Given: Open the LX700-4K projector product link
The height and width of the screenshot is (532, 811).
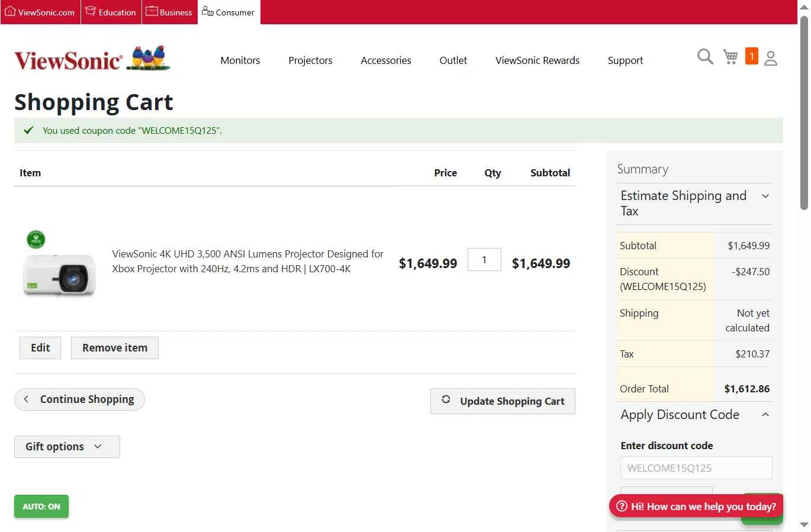Looking at the screenshot, I should click(x=248, y=261).
